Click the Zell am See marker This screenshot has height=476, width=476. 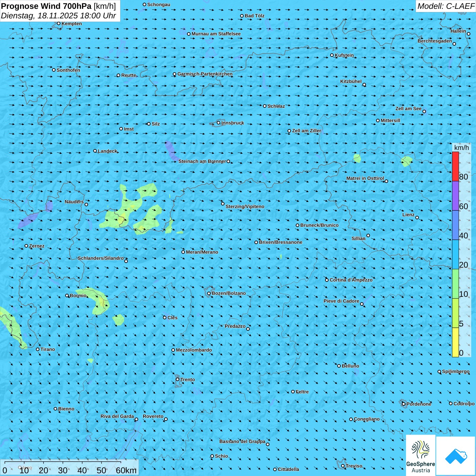424,112
